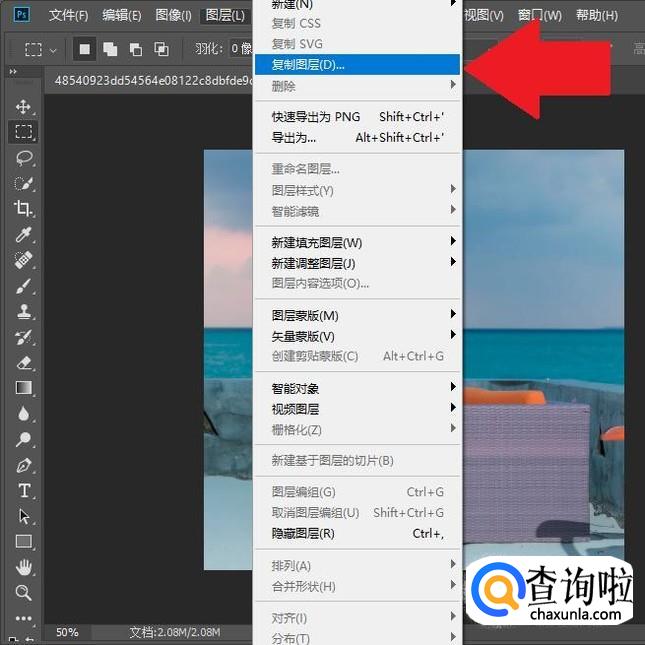Viewport: 645px width, 645px height.
Task: Choose Intersect with Selection mode
Action: point(161,49)
